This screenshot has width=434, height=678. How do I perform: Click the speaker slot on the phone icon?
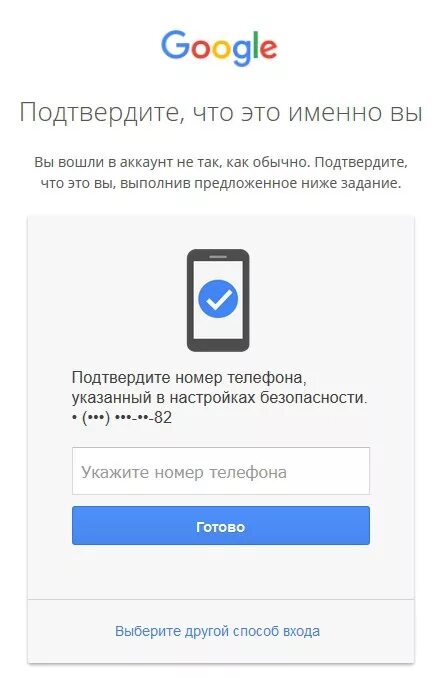click(x=218, y=257)
